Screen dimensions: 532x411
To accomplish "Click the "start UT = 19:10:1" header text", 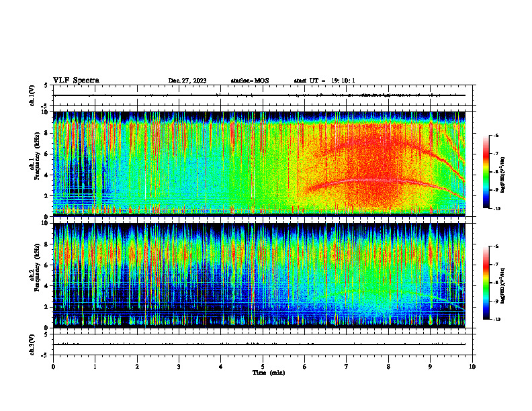I will 324,81.
